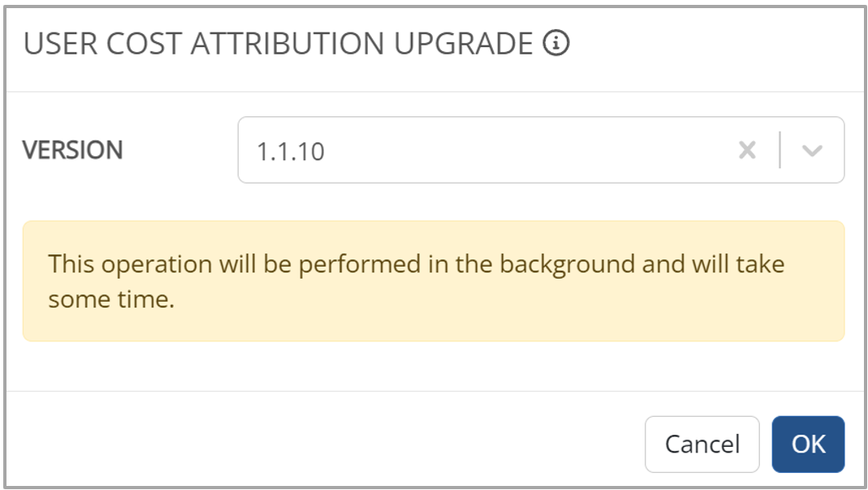Click the selected value 1.1.10
The height and width of the screenshot is (490, 868).
(291, 151)
